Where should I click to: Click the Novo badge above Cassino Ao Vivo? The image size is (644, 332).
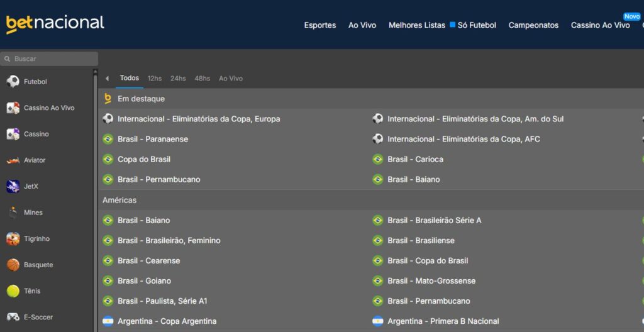[632, 16]
